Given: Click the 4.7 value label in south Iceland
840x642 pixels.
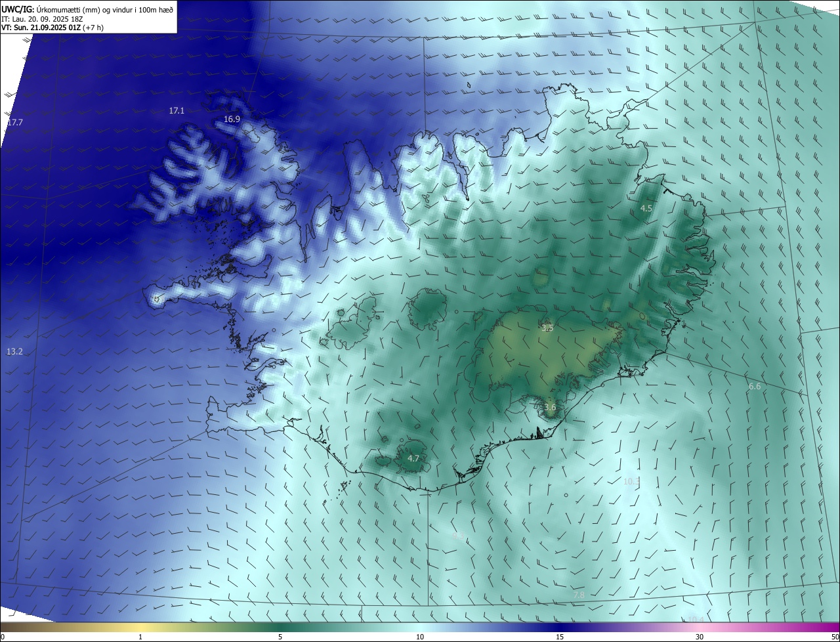Looking at the screenshot, I should click(x=413, y=458).
